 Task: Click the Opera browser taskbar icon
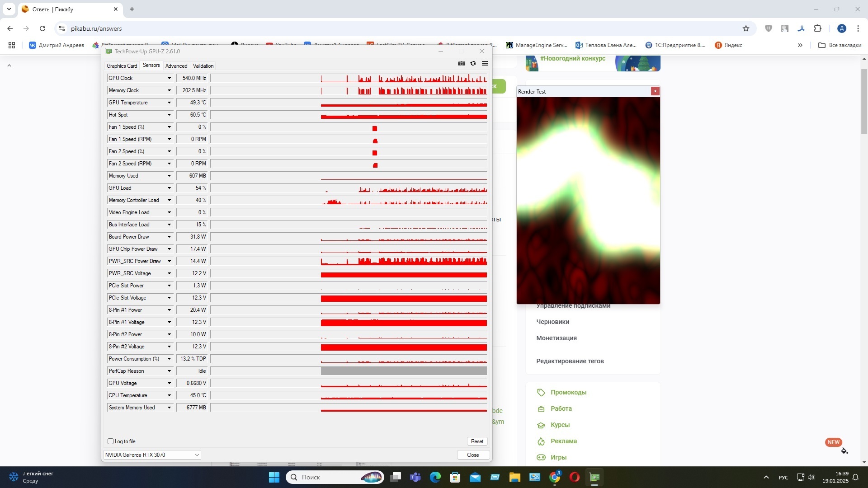pyautogui.click(x=574, y=477)
